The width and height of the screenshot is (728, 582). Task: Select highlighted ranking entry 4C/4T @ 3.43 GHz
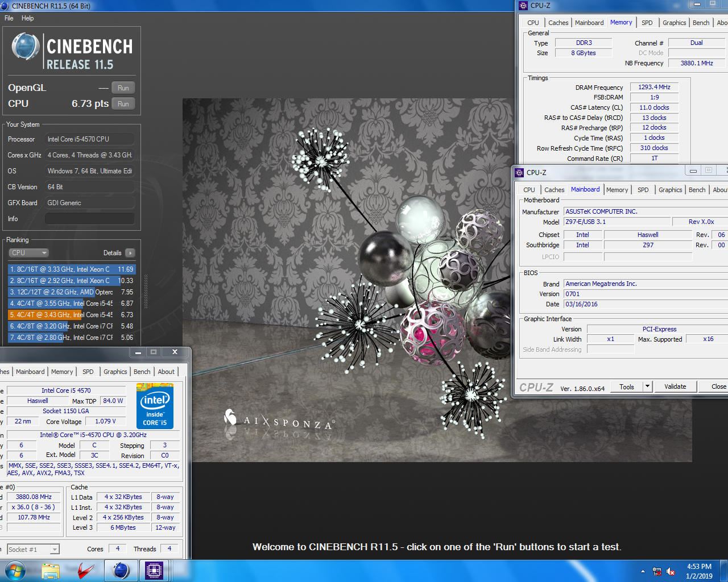[x=72, y=315]
